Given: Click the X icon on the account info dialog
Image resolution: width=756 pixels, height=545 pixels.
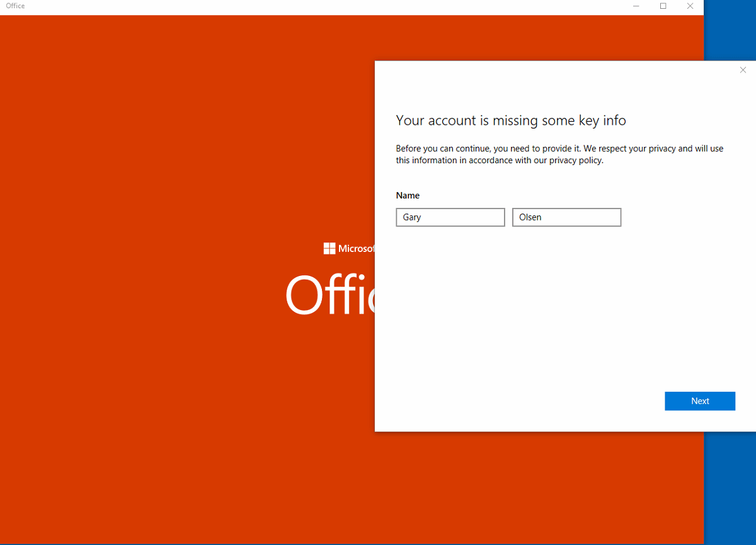Looking at the screenshot, I should 743,70.
